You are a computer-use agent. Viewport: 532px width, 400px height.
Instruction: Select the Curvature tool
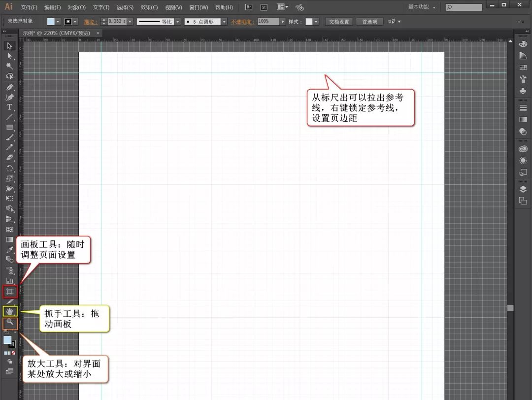pos(9,98)
